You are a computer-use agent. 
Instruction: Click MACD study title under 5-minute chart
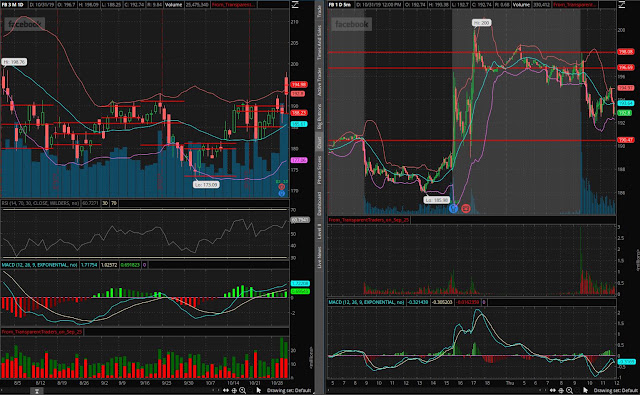366,302
